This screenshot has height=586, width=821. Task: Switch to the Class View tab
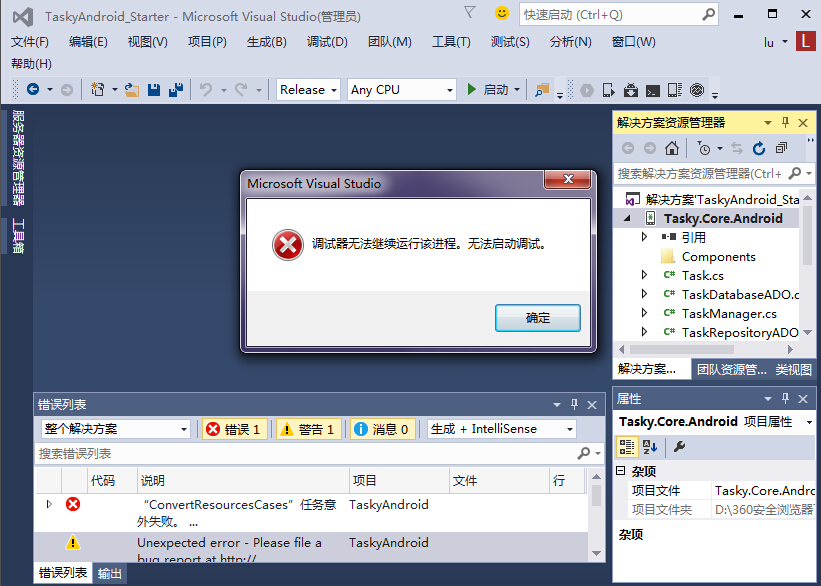(793, 370)
